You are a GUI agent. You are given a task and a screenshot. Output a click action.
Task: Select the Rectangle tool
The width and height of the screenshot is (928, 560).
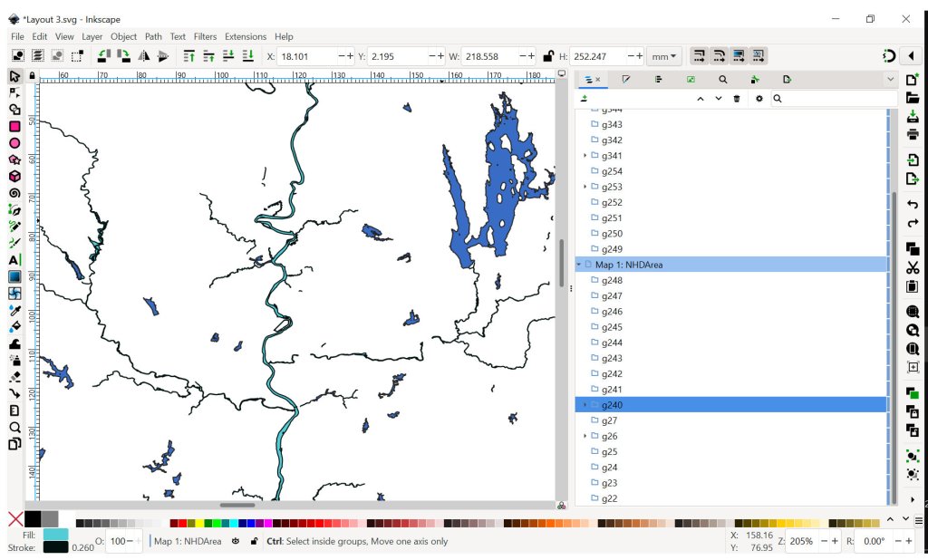pyautogui.click(x=14, y=127)
